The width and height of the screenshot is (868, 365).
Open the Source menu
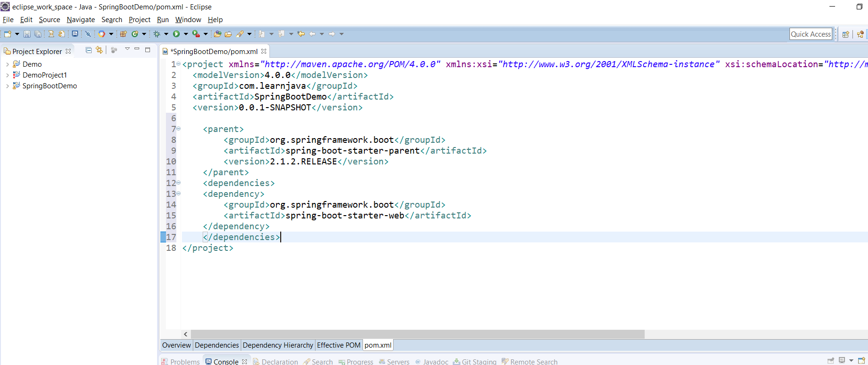(49, 20)
